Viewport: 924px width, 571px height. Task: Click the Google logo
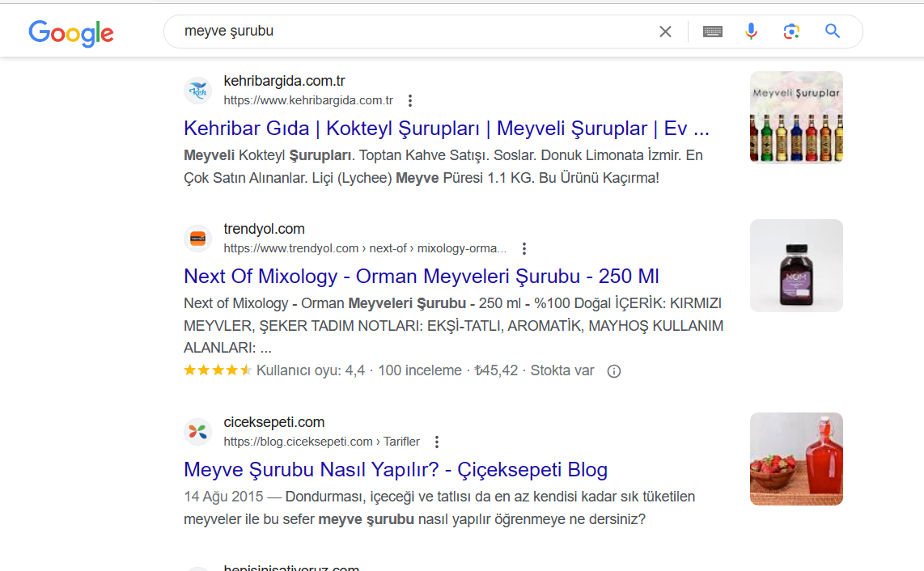(x=71, y=34)
